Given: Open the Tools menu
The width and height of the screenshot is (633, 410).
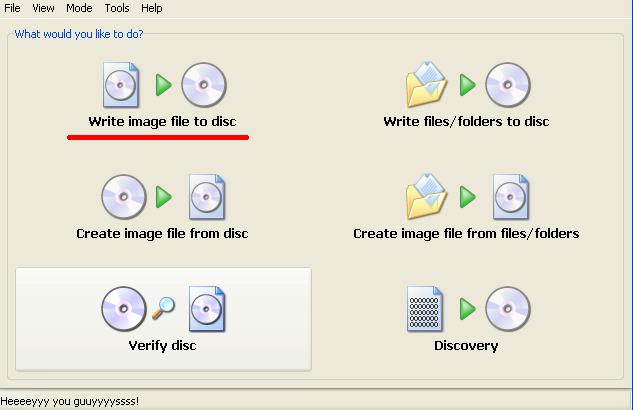Looking at the screenshot, I should (x=117, y=8).
